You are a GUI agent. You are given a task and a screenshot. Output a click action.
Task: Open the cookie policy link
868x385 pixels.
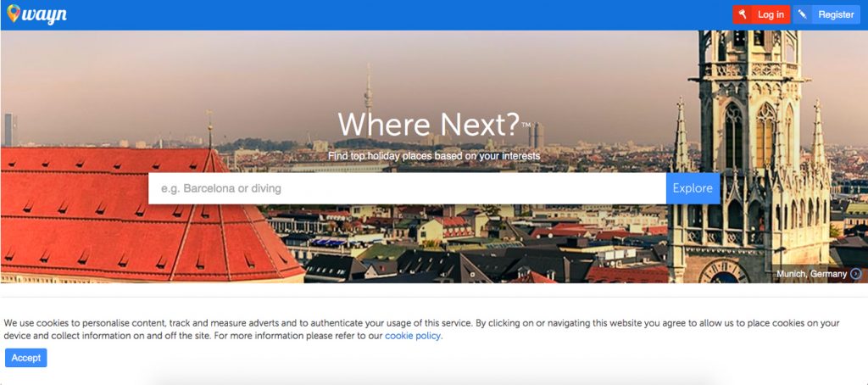[x=413, y=336]
